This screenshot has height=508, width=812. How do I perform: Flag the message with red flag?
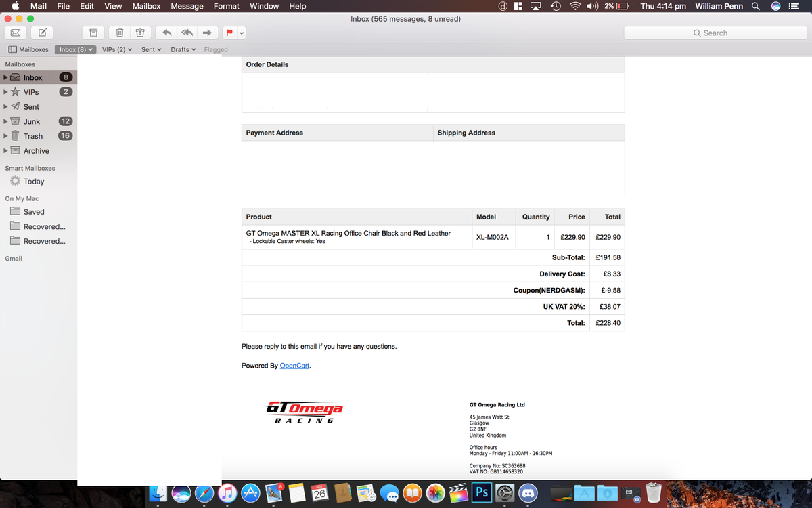228,32
